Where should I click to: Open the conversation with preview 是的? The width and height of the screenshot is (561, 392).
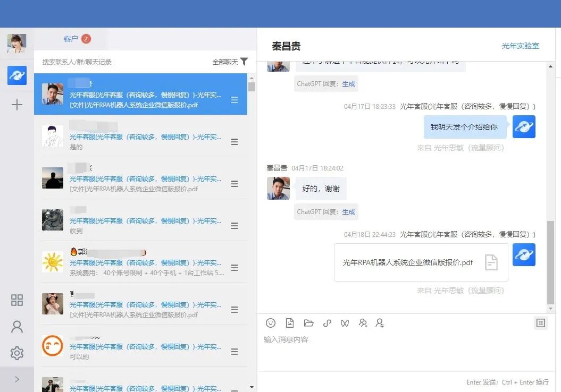tap(140, 136)
